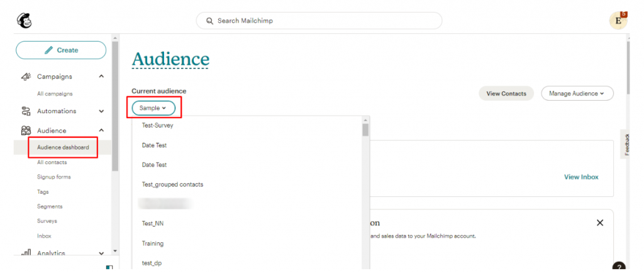This screenshot has width=644, height=273.
Task: Click the Analytics bar chart icon
Action: click(x=26, y=253)
